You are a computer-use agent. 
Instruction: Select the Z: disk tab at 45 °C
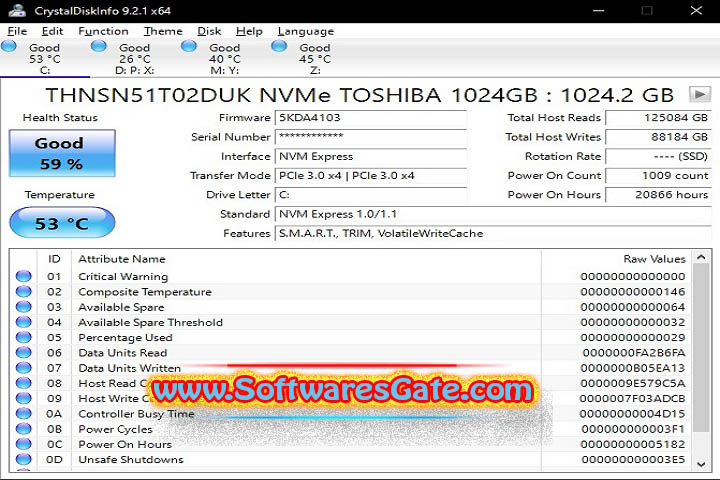[315, 59]
